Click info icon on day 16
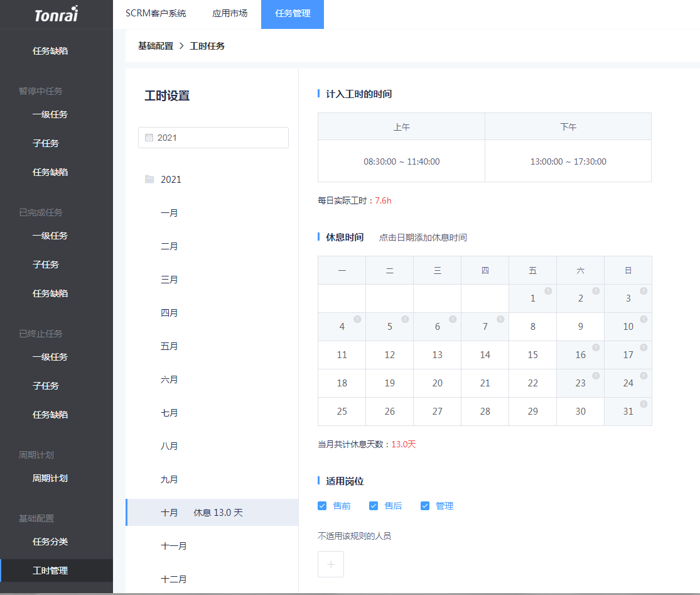 [x=596, y=347]
